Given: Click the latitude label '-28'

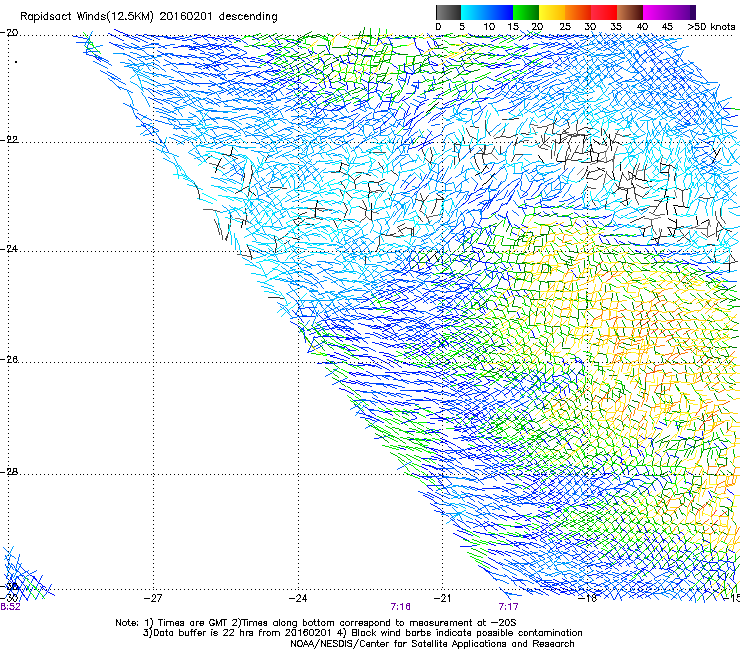Looking at the screenshot, I should tap(9, 472).
